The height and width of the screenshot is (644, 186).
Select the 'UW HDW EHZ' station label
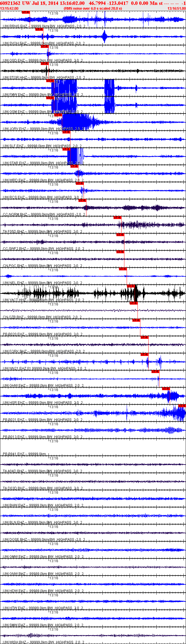14,591
